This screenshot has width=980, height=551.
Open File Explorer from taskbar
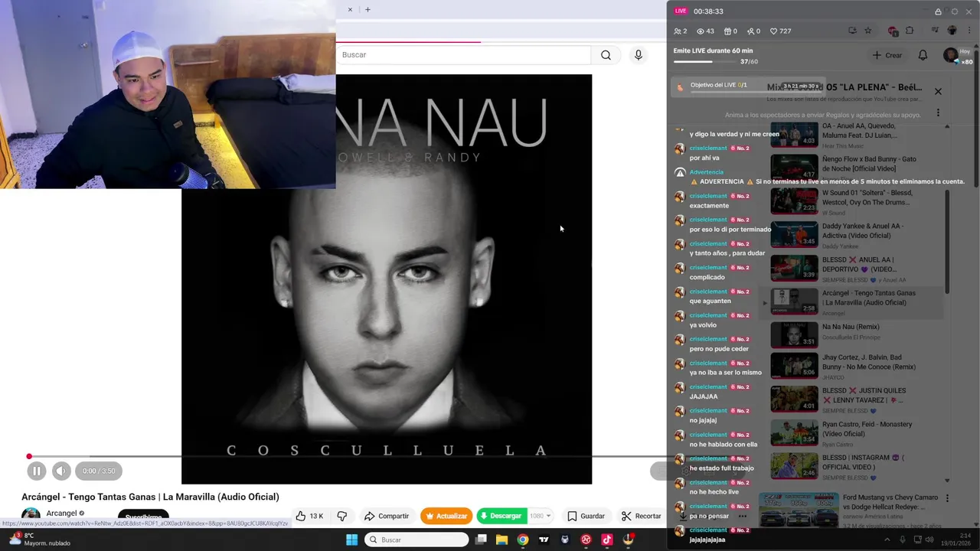[501, 540]
